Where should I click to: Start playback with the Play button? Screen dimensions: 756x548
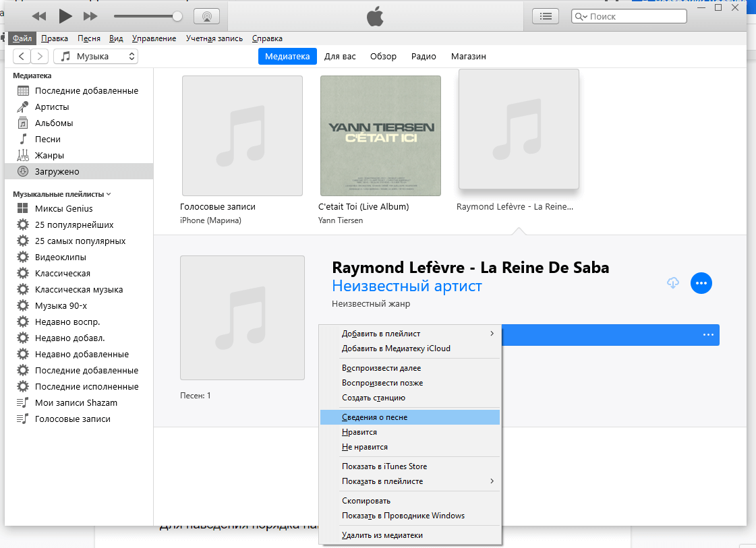[65, 16]
